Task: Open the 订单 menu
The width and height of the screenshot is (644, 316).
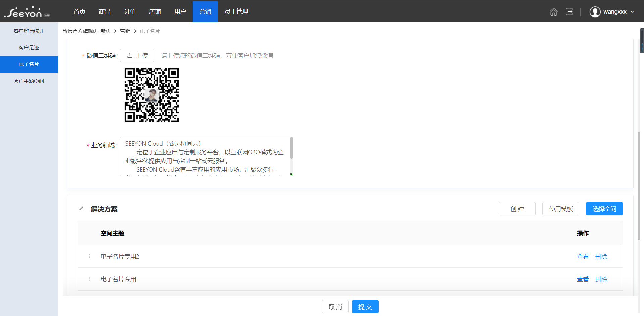Action: point(130,12)
